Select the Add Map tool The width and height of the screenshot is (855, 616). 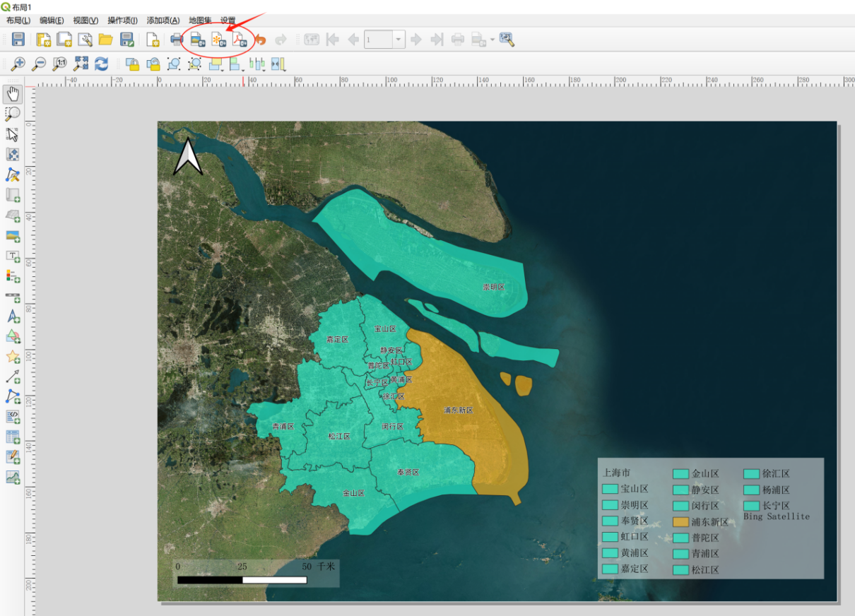click(x=11, y=195)
